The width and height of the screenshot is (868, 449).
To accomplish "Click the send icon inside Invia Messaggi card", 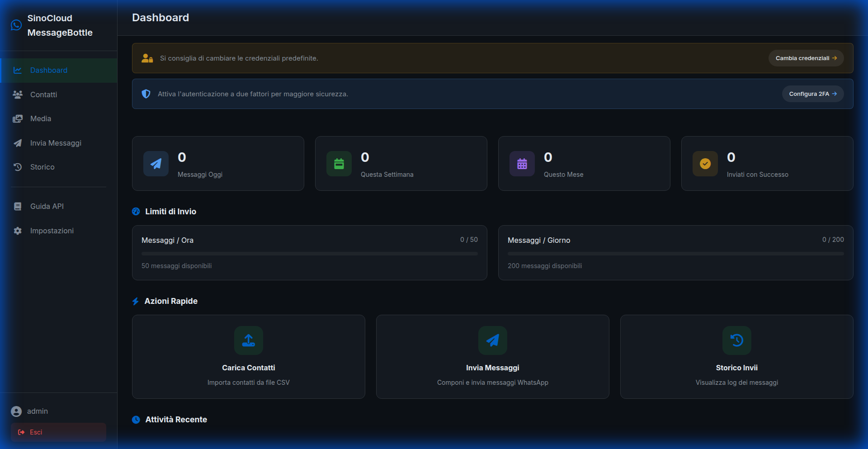I will (x=492, y=340).
